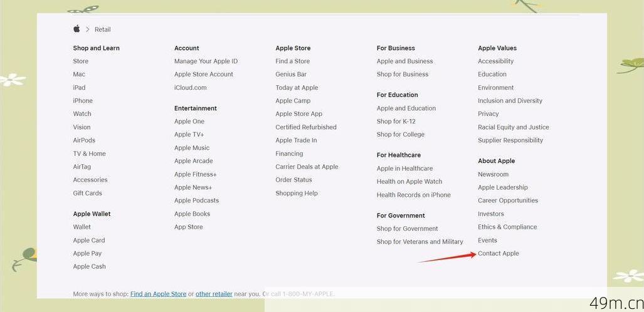Open Apple Store Account link

pyautogui.click(x=204, y=75)
